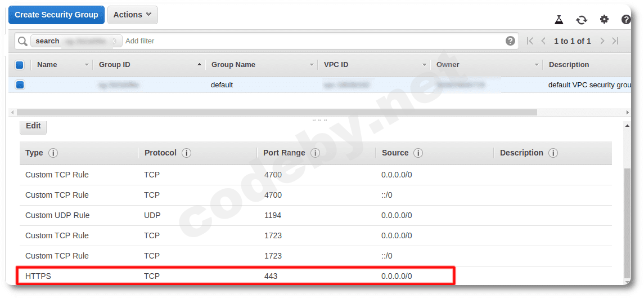Open the settings gear icon
Screen dimensions: 644x298
[x=604, y=19]
